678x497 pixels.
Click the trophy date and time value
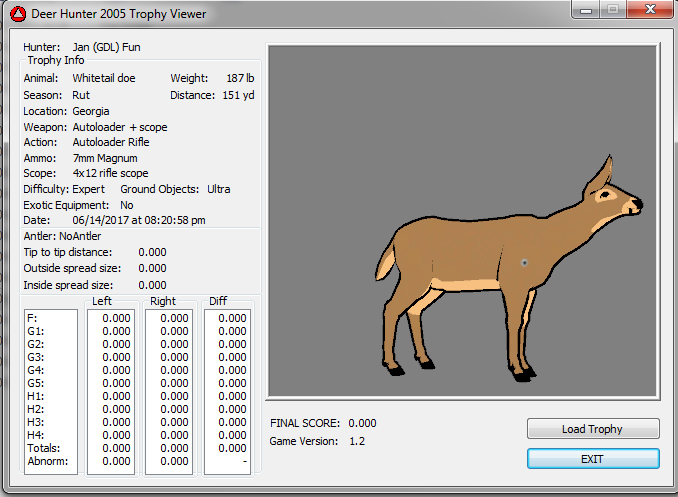[139, 220]
